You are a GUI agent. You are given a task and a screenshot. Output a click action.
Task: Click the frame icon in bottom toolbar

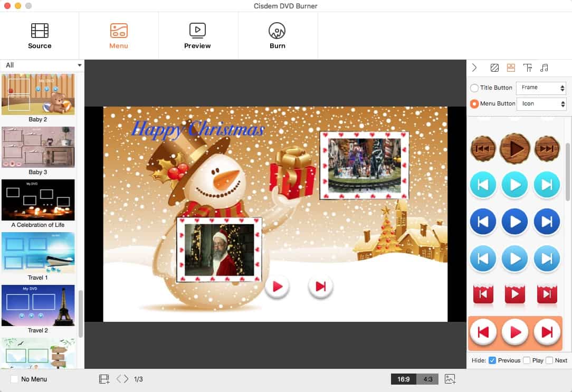click(x=104, y=379)
